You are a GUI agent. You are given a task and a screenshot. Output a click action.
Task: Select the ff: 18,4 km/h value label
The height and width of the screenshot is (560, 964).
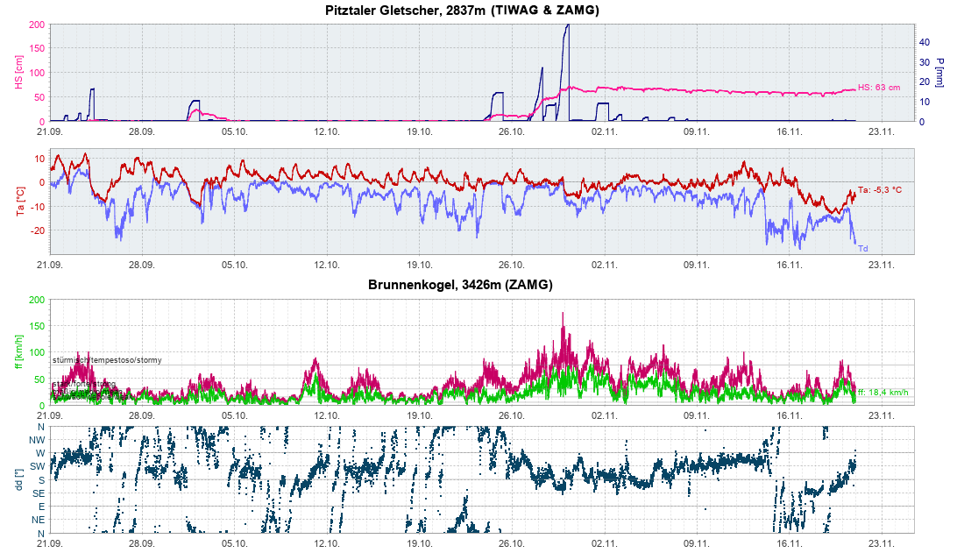click(x=882, y=392)
